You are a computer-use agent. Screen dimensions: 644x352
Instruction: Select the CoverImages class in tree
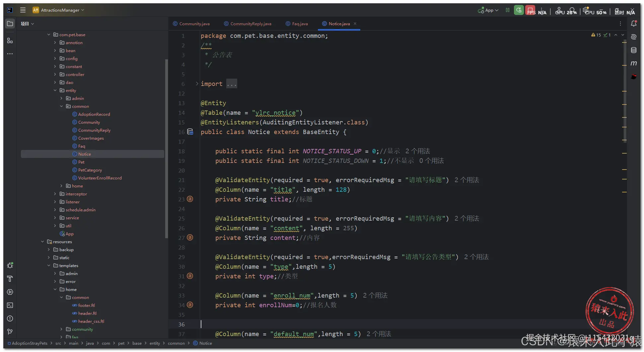pyautogui.click(x=91, y=138)
